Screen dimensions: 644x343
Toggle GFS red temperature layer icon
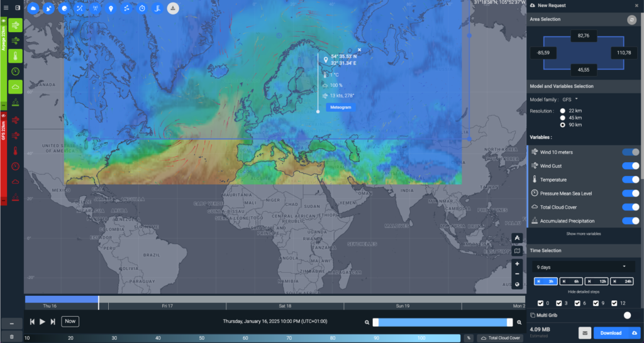(15, 151)
